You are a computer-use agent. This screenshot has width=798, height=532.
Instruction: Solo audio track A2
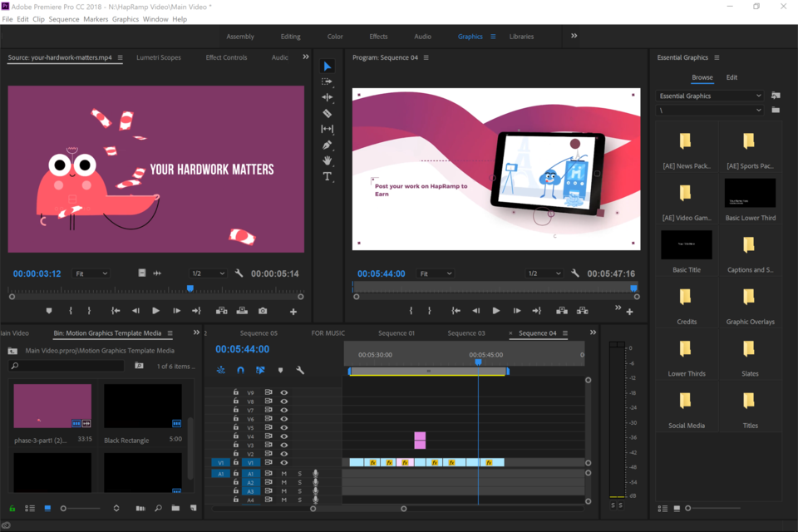pyautogui.click(x=300, y=482)
